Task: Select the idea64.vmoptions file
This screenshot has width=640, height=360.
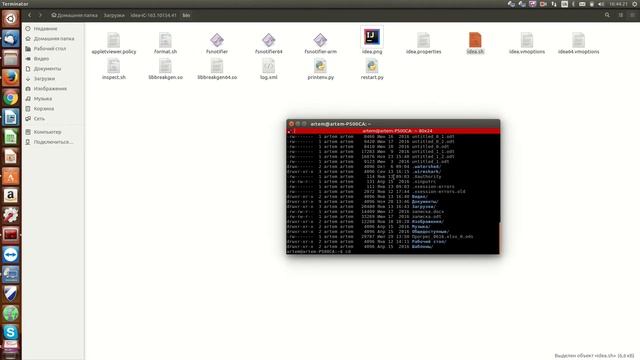Action: (578, 43)
